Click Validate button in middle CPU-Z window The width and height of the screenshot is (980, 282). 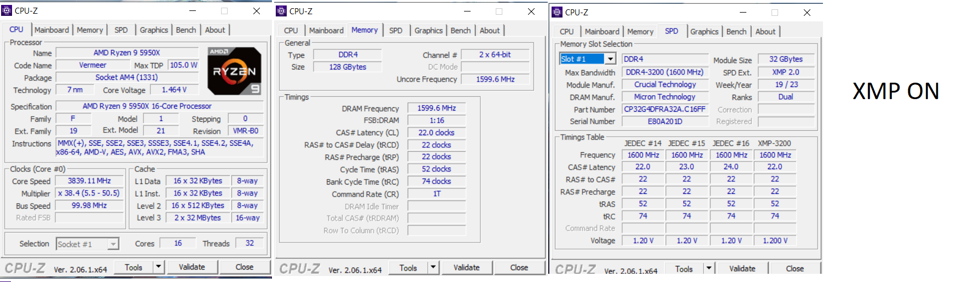pos(467,268)
